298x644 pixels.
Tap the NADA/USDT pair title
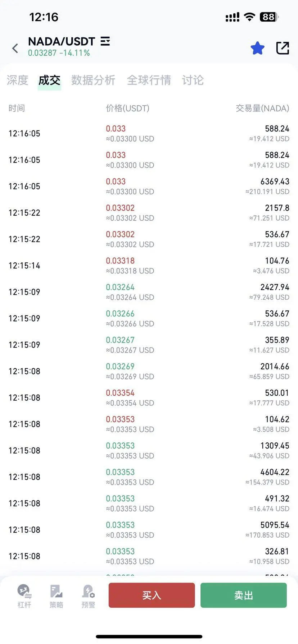[x=62, y=41]
